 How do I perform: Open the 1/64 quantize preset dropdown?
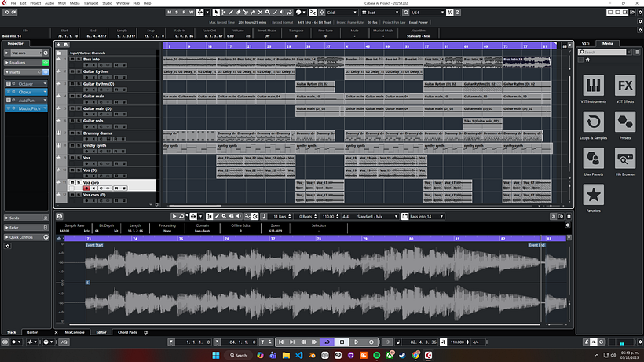click(x=427, y=13)
